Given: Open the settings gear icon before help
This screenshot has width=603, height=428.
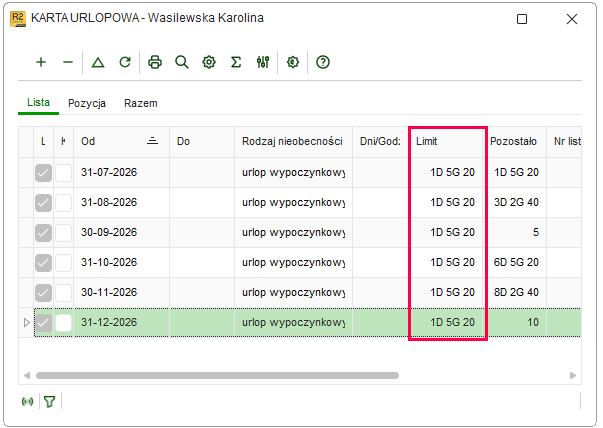Looking at the screenshot, I should [x=293, y=62].
